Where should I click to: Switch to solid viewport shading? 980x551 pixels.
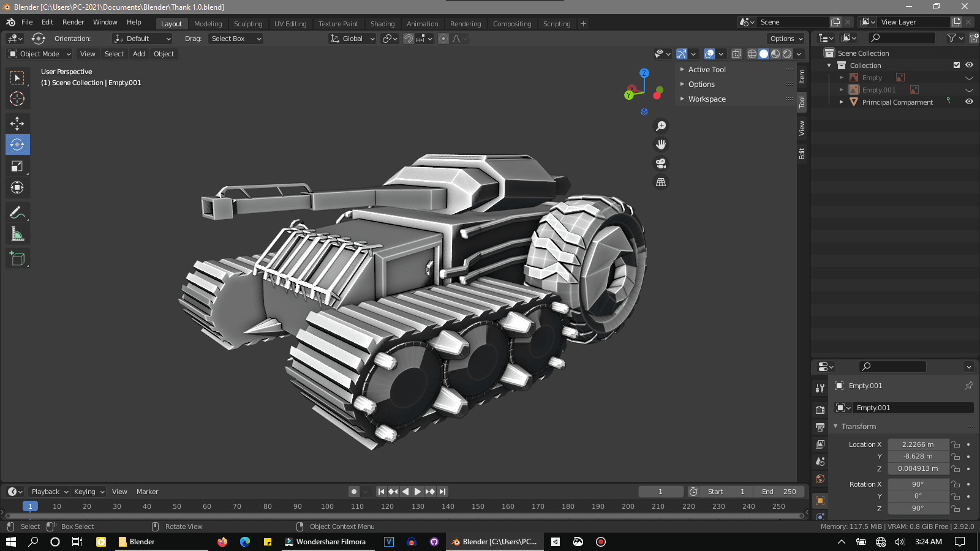(x=764, y=54)
